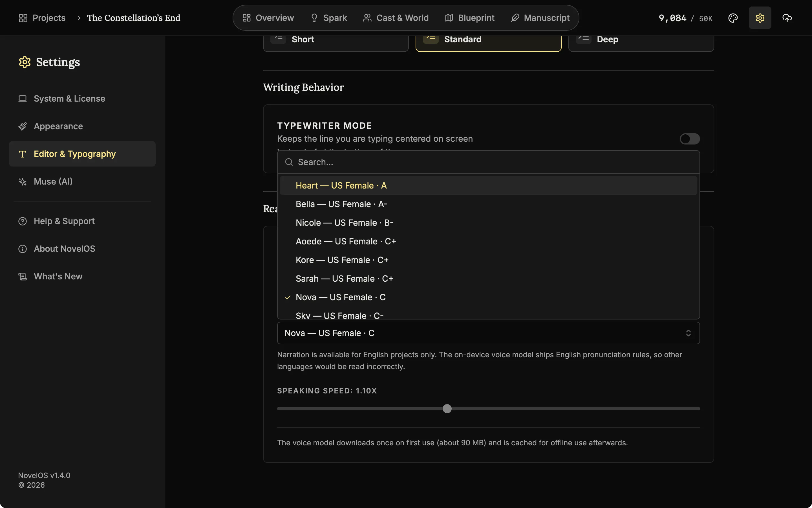
Task: Choose Nicole — US Female voice
Action: [x=488, y=223]
